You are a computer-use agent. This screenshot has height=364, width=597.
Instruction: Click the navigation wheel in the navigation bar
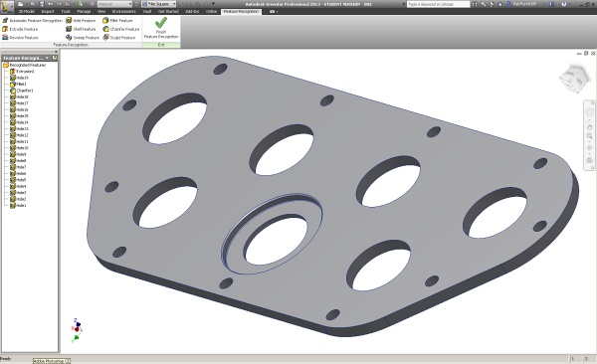(x=589, y=112)
